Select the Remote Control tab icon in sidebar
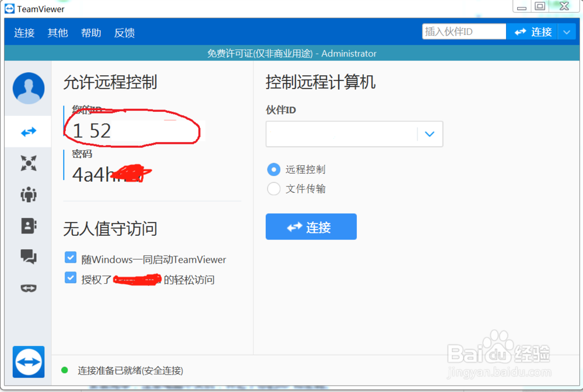This screenshot has height=392, width=583. [28, 132]
